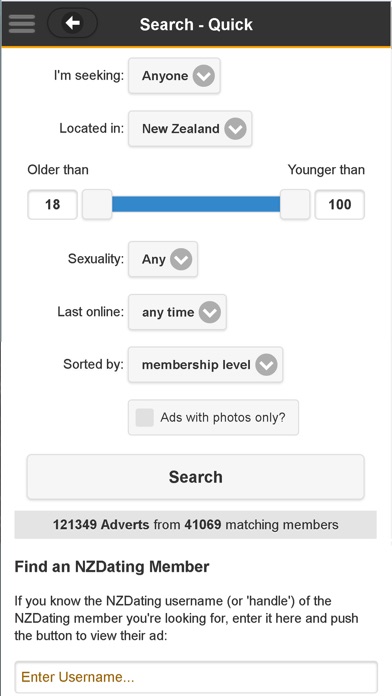
Task: Click the chevron icon next to Any sexuality
Action: point(181,259)
